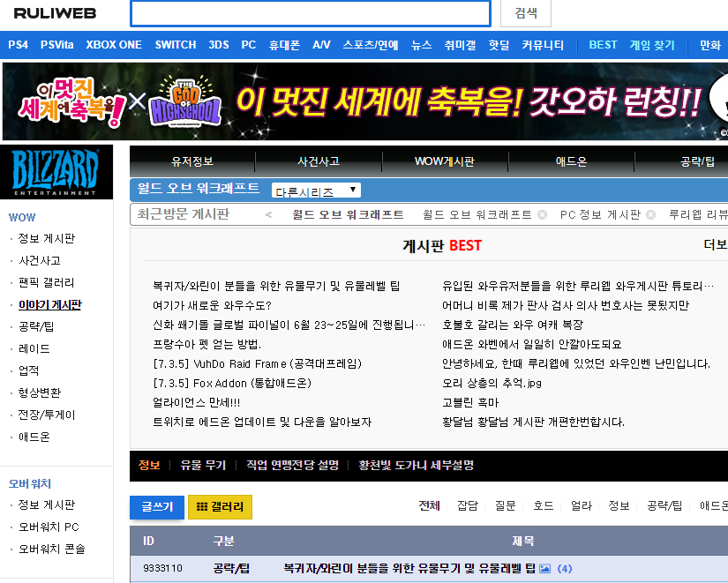
Task: Open the SWITCH section
Action: click(176, 45)
